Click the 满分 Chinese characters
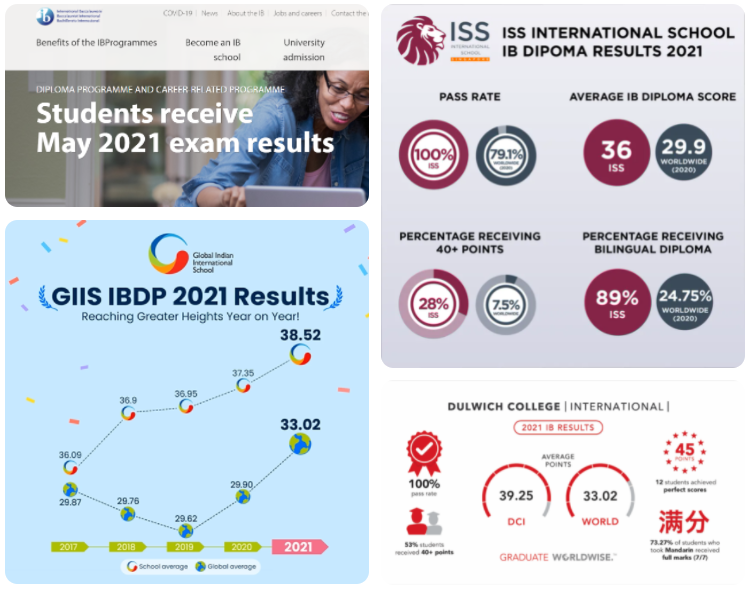The height and width of the screenshot is (589, 750). pyautogui.click(x=684, y=522)
